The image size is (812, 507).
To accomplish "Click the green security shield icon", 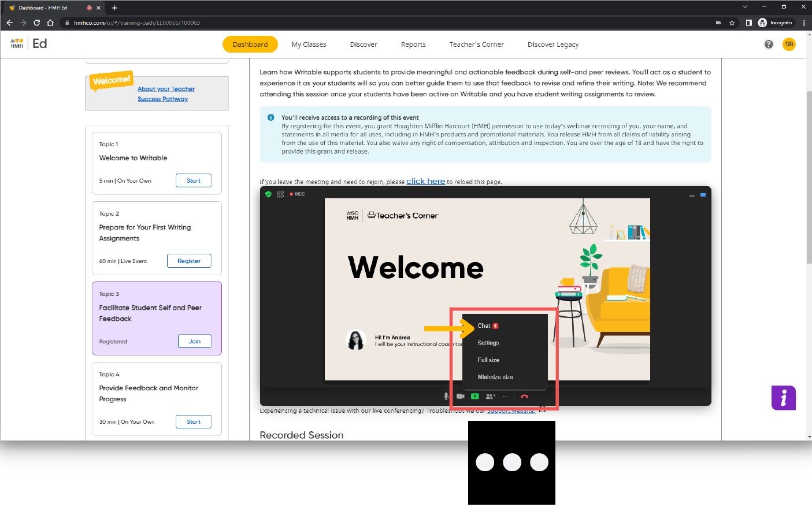I will tap(268, 194).
